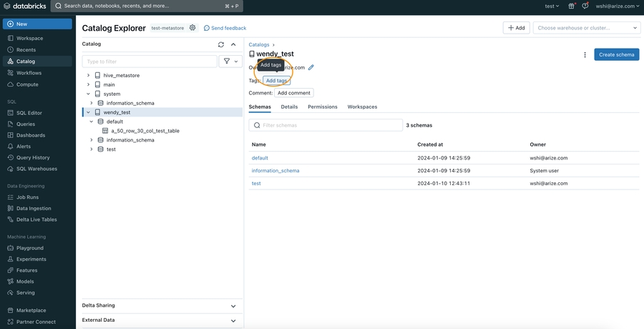
Task: Open the information_schema link in table
Action: [275, 170]
